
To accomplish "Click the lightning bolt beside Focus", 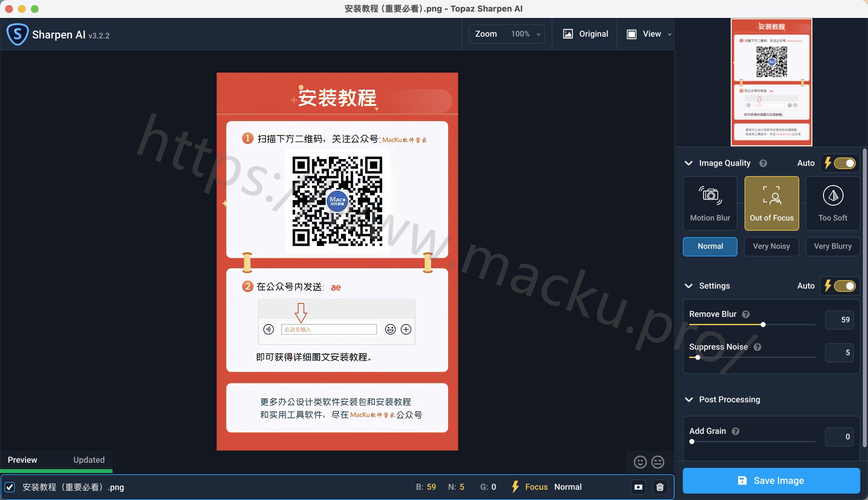I will click(515, 487).
